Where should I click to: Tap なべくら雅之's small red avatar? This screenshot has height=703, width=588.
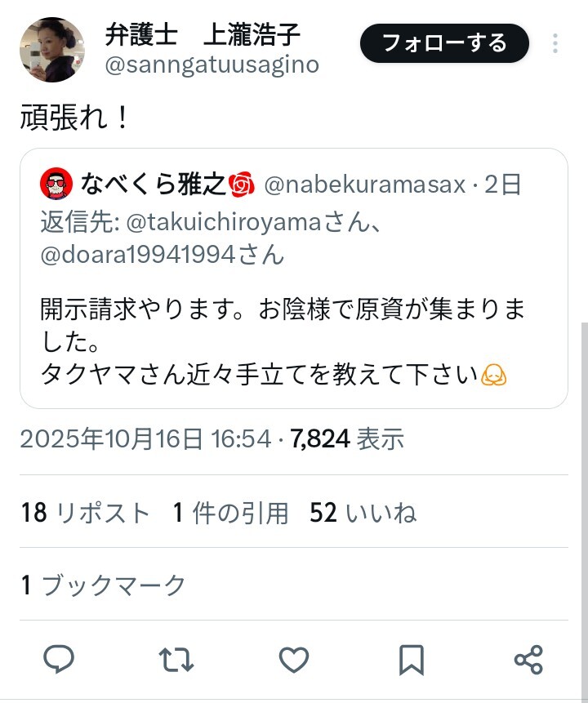coord(56,184)
